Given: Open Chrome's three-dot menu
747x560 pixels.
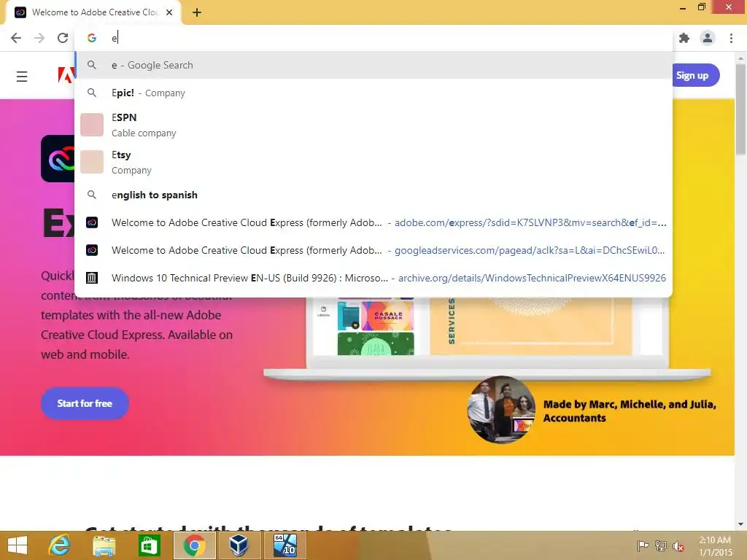Looking at the screenshot, I should (x=731, y=38).
